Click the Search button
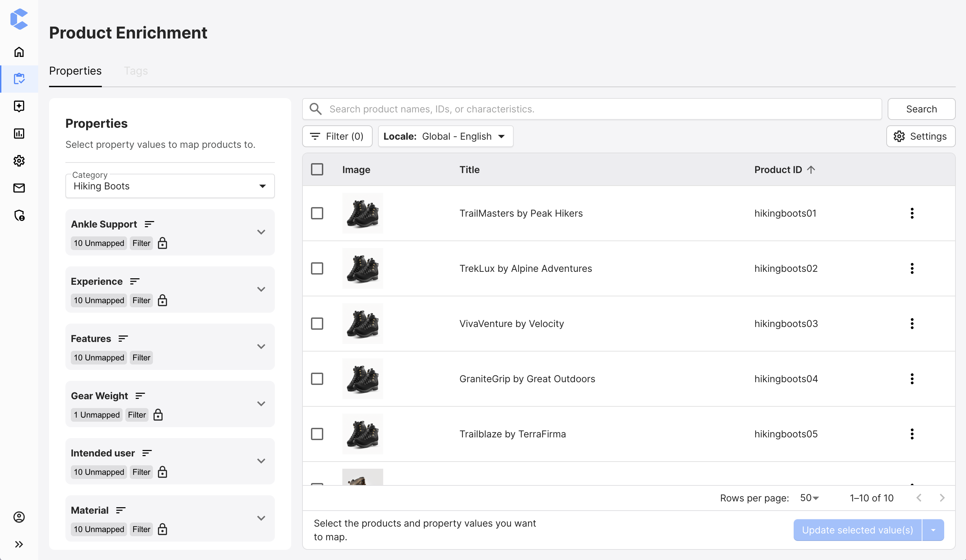The height and width of the screenshot is (560, 966). pyautogui.click(x=921, y=109)
